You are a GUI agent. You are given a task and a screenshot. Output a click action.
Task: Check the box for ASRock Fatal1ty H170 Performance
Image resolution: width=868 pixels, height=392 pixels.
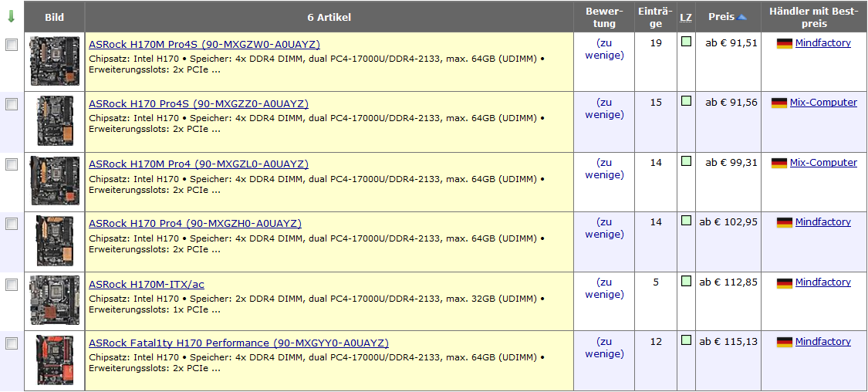pyautogui.click(x=12, y=344)
